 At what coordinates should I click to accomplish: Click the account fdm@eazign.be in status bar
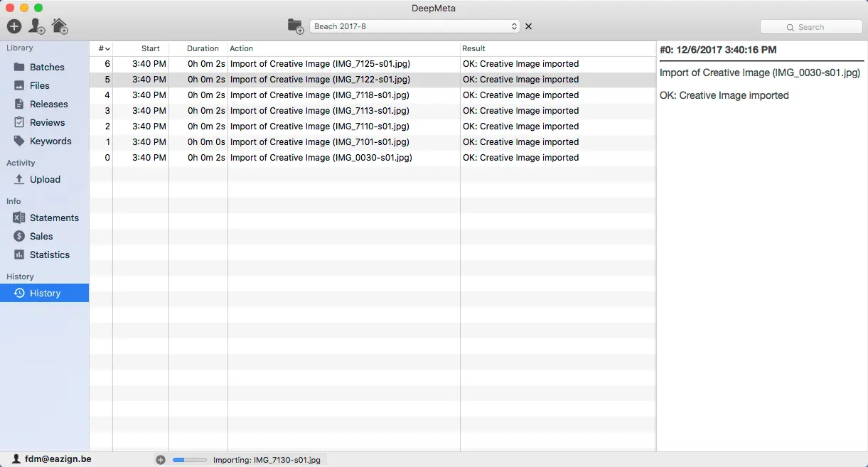click(58, 459)
